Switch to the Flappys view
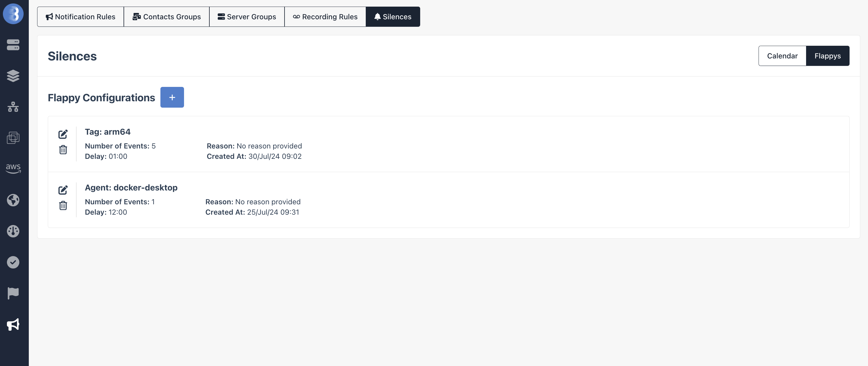 pyautogui.click(x=828, y=56)
